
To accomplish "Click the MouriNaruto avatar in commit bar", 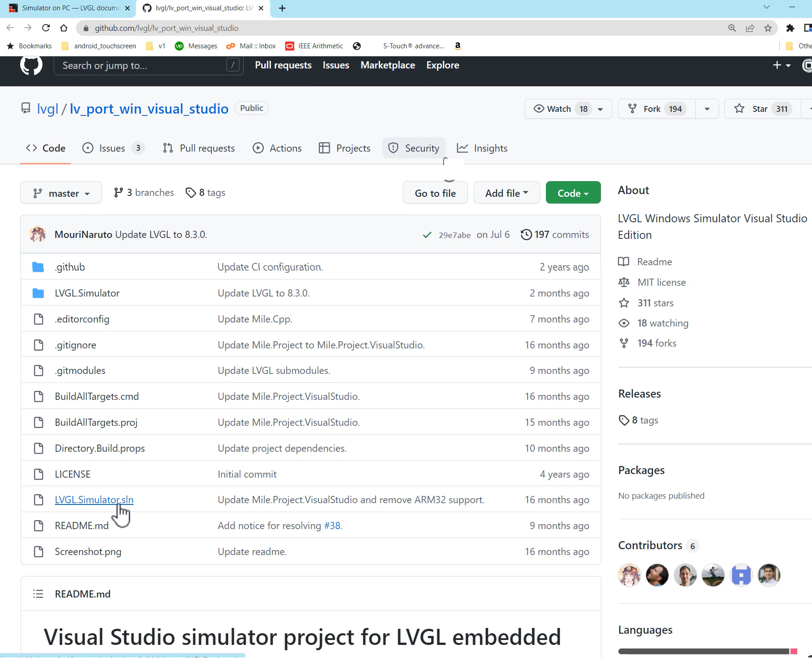I will coord(38,234).
